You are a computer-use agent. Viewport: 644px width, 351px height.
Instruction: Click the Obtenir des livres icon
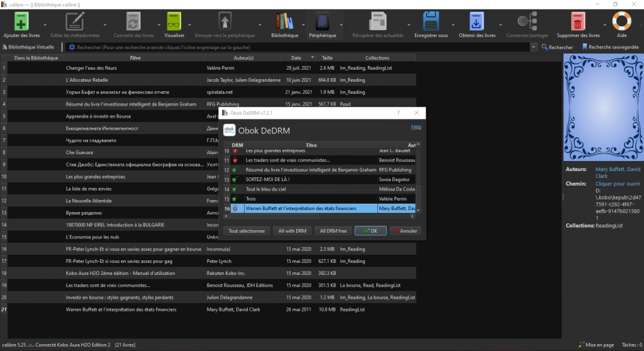(x=477, y=21)
